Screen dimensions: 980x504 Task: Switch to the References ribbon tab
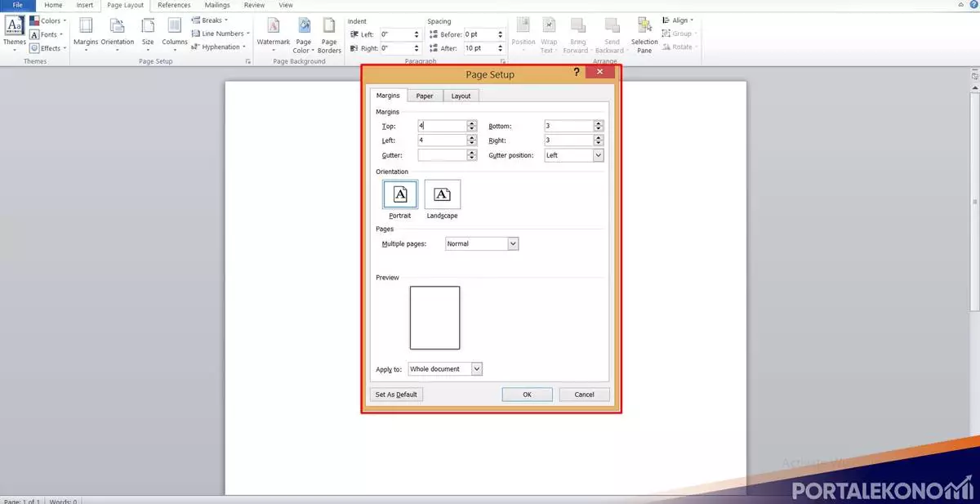174,5
